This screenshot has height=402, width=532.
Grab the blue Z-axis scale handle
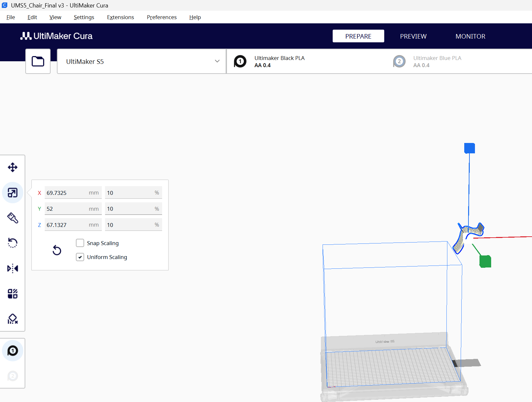469,148
